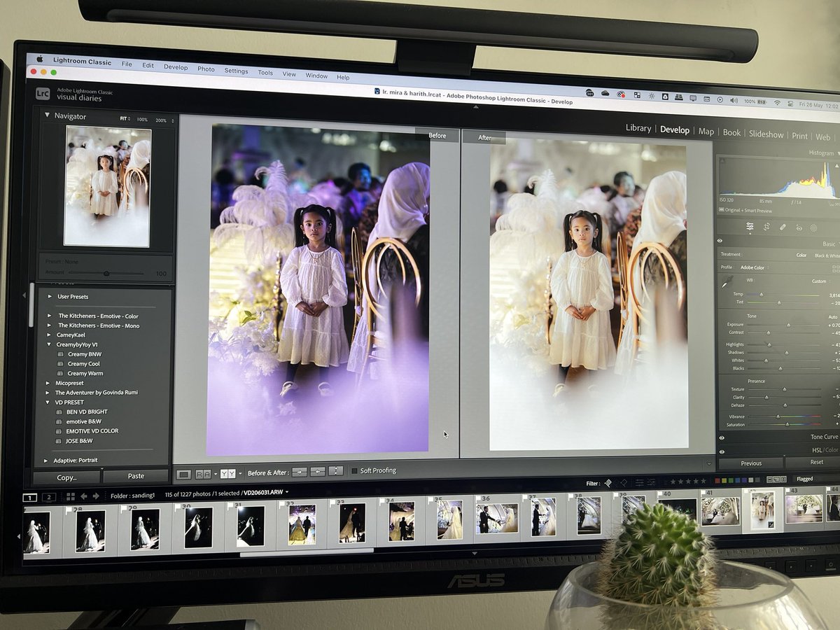Select the Edit sliders tool icon

[x=750, y=226]
